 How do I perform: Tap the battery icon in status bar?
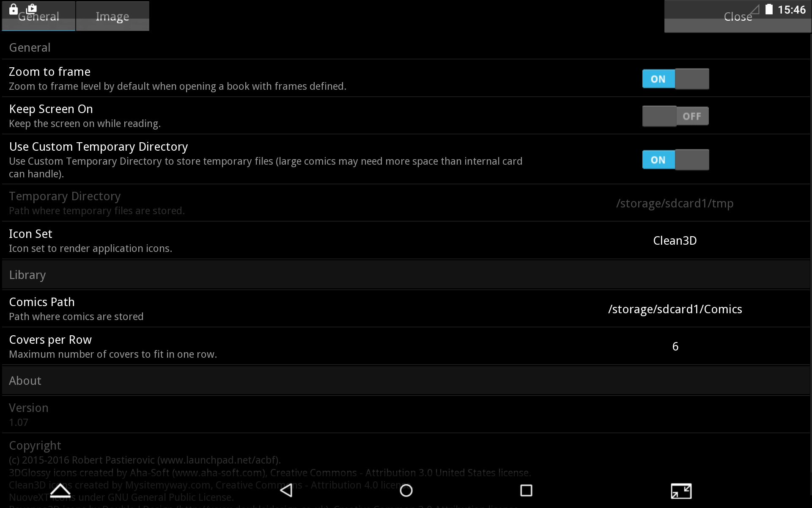tap(769, 9)
